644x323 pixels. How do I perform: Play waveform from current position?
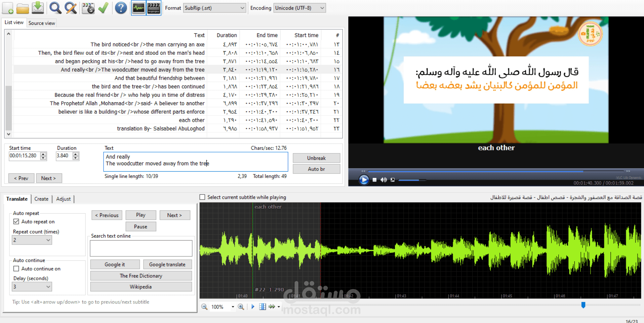pos(253,307)
